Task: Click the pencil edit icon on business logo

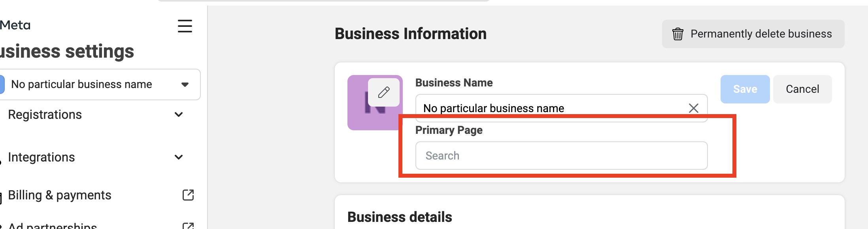Action: [383, 92]
